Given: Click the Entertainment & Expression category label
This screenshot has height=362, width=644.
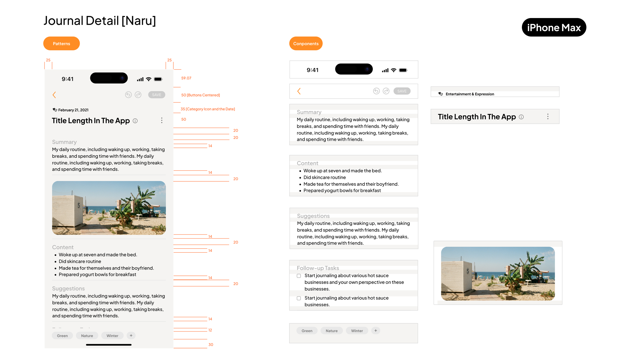Looking at the screenshot, I should 470,94.
